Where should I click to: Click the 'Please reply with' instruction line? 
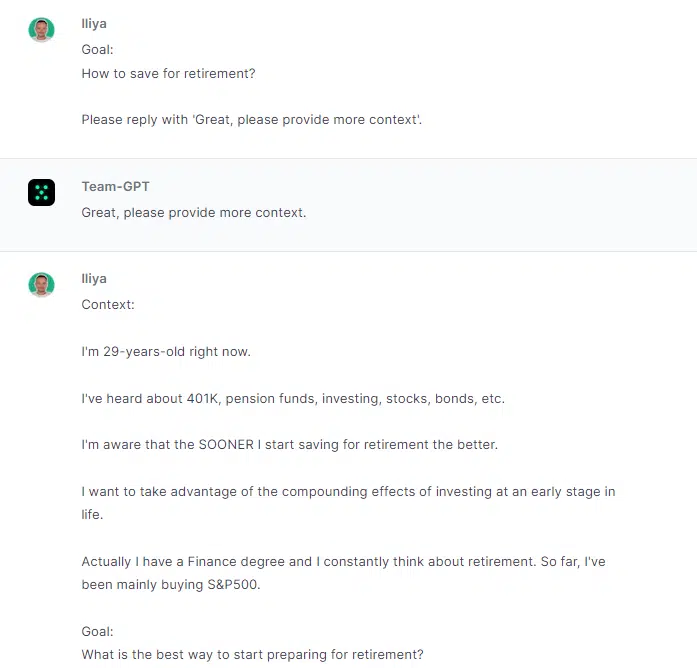(252, 120)
